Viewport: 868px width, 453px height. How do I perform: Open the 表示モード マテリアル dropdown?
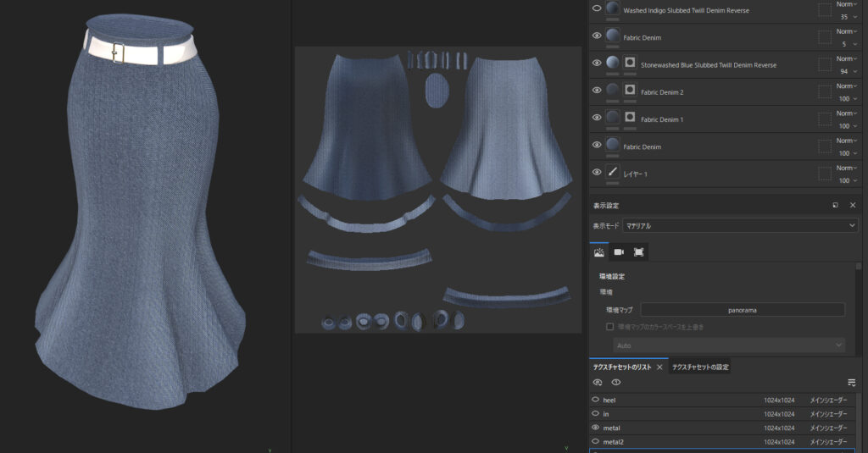click(740, 226)
